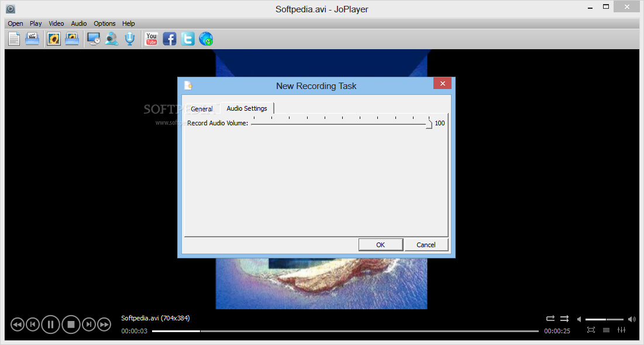The width and height of the screenshot is (644, 345).
Task: Click the elapsed time 00:00:03
Action: pyautogui.click(x=135, y=331)
